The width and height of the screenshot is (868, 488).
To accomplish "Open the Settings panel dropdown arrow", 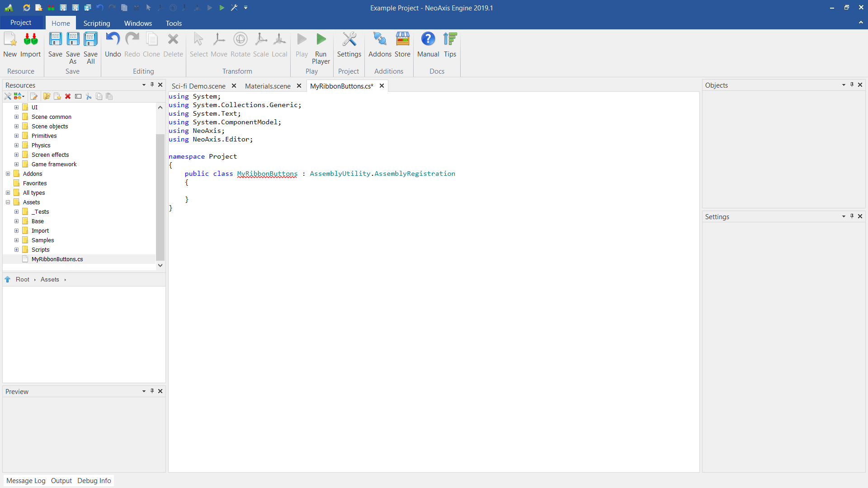I will pos(844,216).
